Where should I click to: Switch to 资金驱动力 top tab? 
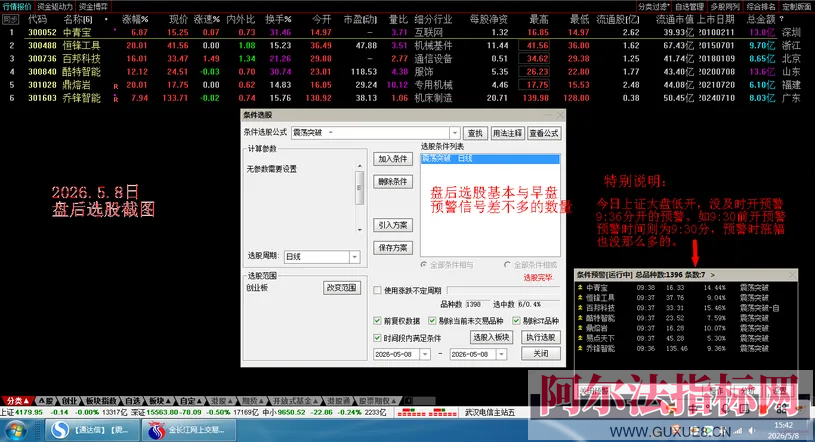pyautogui.click(x=55, y=7)
